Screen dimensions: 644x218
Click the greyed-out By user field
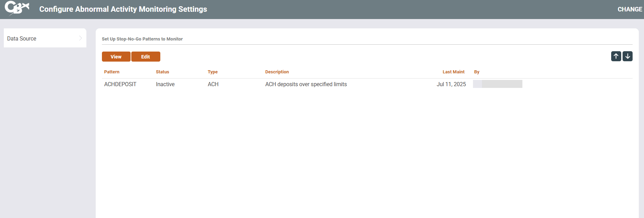click(x=498, y=84)
